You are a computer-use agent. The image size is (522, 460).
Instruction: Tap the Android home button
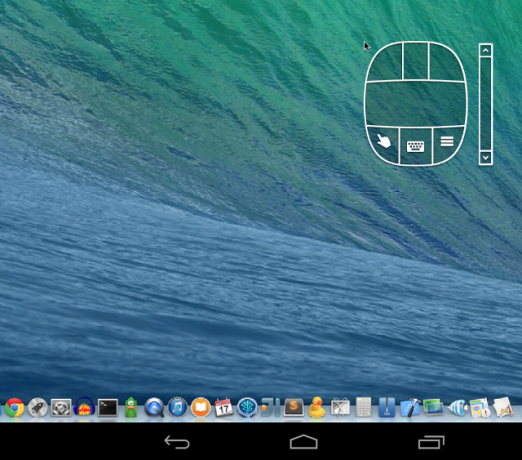pyautogui.click(x=304, y=442)
